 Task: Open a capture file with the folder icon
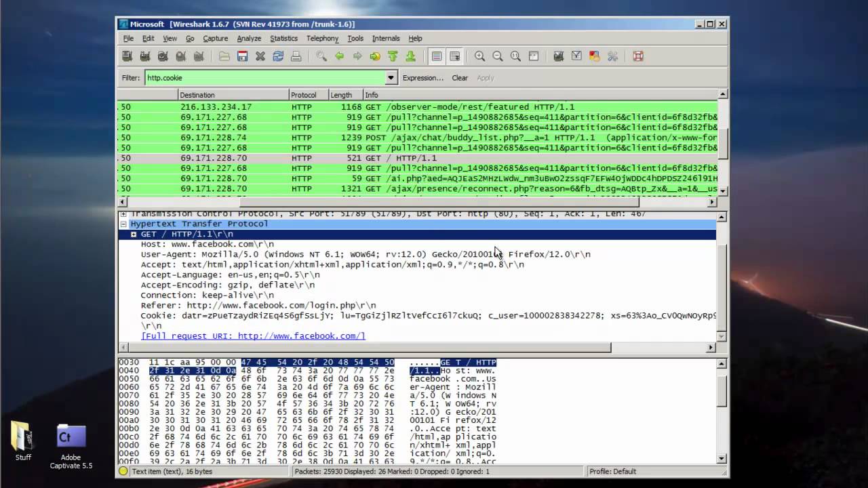[224, 56]
